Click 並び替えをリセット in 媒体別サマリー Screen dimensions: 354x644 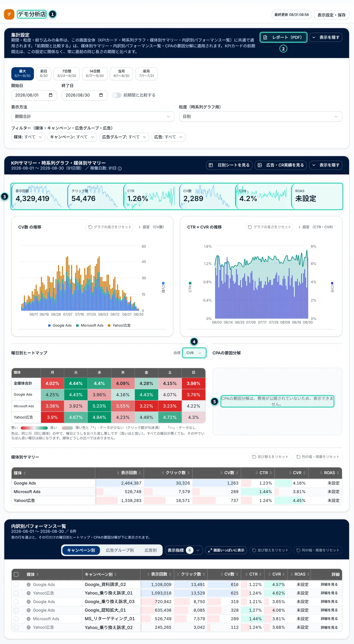[270, 457]
